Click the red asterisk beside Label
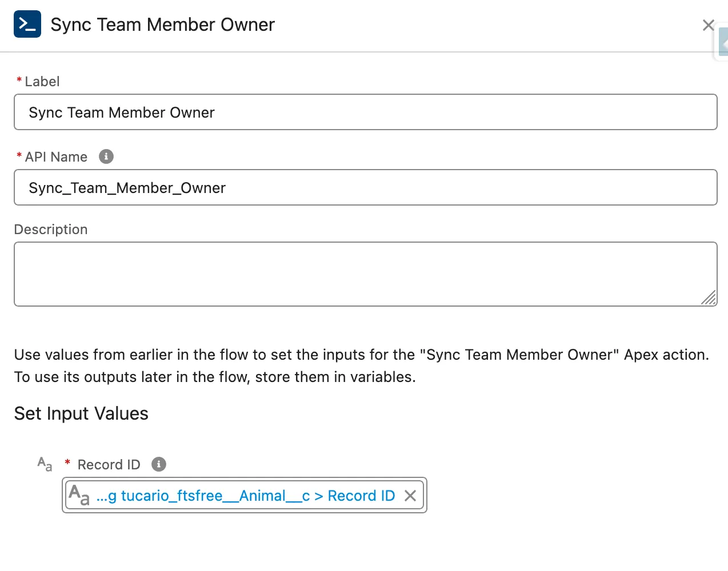 pyautogui.click(x=19, y=81)
